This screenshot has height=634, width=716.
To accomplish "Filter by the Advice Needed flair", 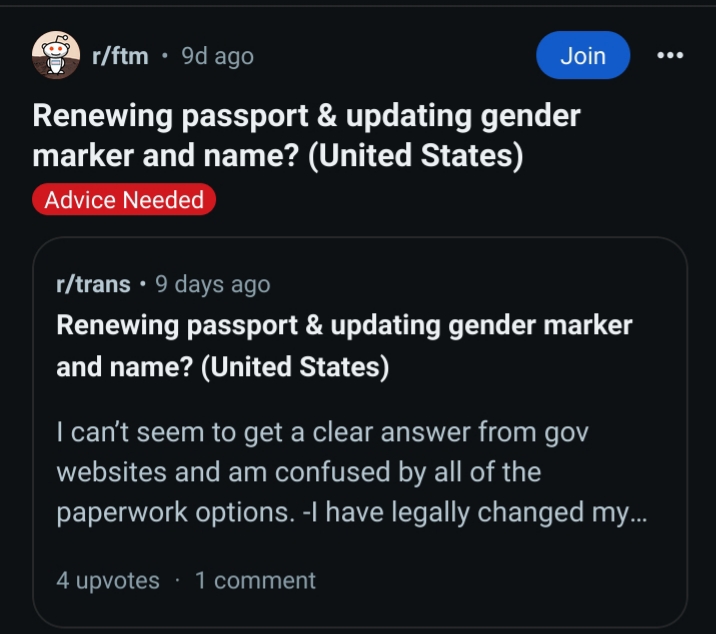I will (x=124, y=199).
